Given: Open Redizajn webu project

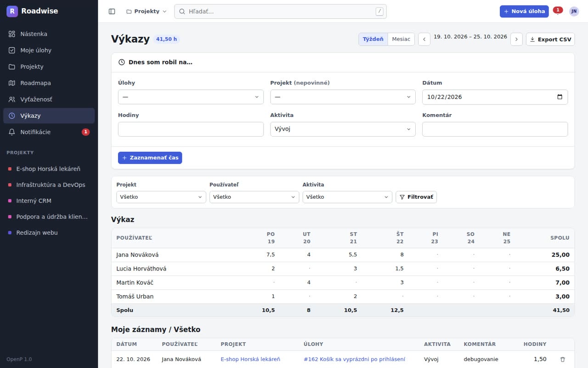Looking at the screenshot, I should tap(49, 233).
